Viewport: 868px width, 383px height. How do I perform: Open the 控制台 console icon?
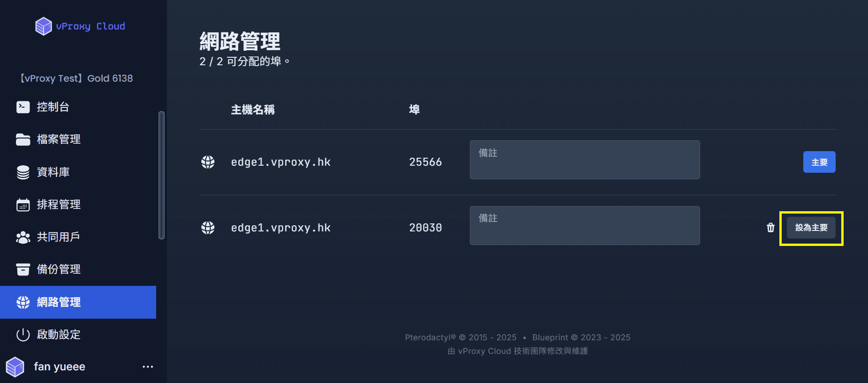pos(23,107)
